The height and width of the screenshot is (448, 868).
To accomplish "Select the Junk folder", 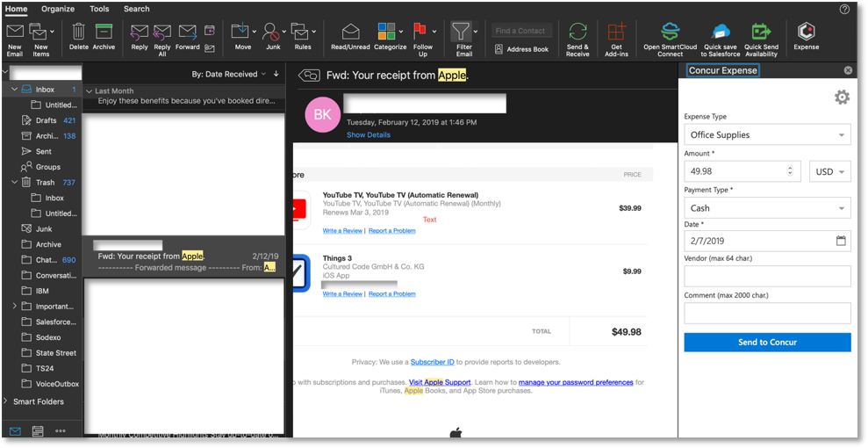I will point(42,228).
